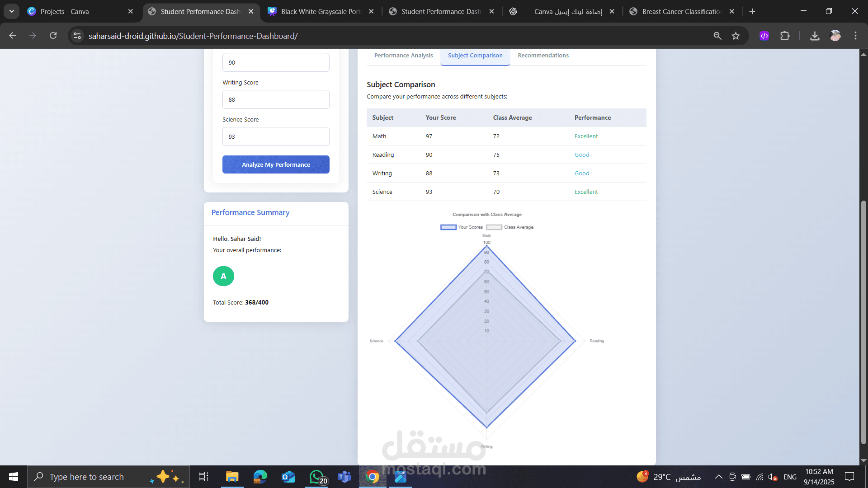Open the purple code extension icon
This screenshot has height=488, width=868.
click(764, 36)
